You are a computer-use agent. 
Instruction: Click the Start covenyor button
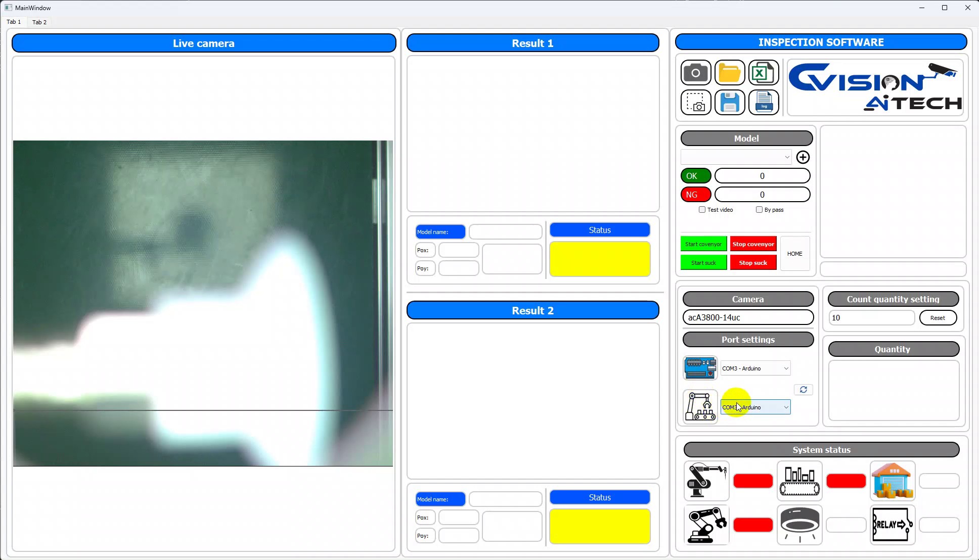pyautogui.click(x=703, y=244)
